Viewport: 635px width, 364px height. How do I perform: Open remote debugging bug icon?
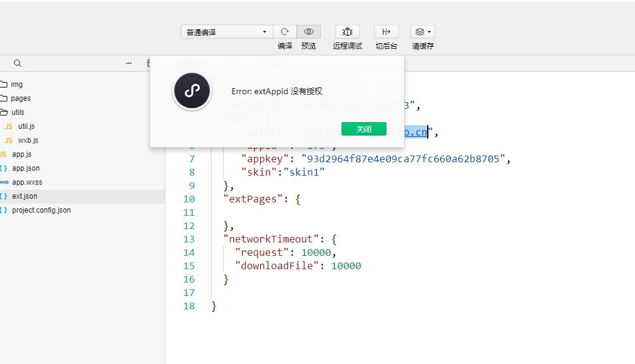coord(348,32)
